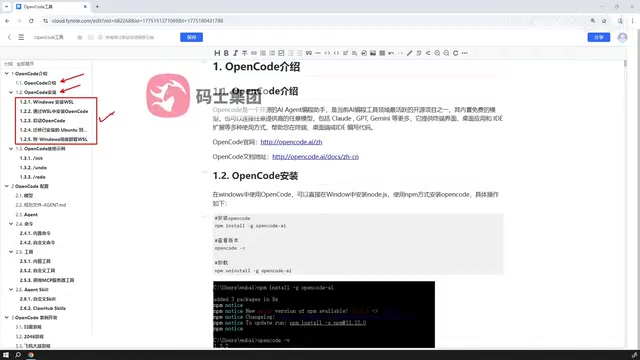Collapse the 2.5. 工具 outline node
This screenshot has height=360, width=640.
click(x=11, y=252)
